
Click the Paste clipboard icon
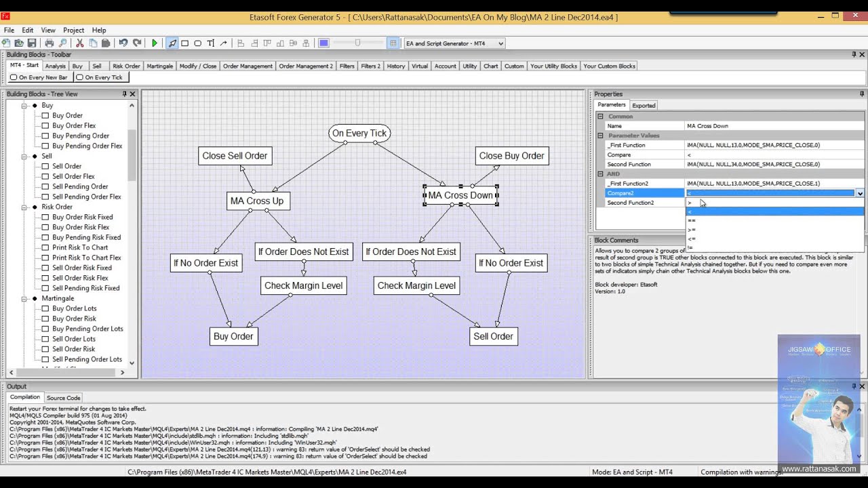click(106, 43)
